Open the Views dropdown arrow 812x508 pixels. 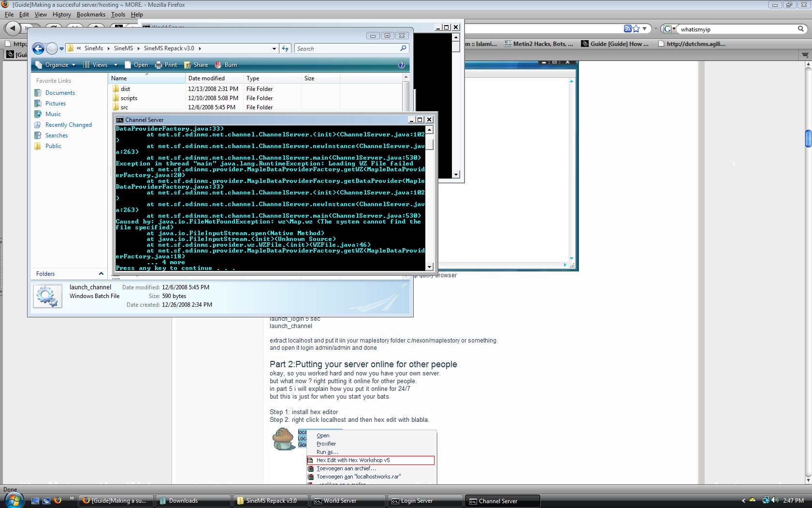point(116,65)
